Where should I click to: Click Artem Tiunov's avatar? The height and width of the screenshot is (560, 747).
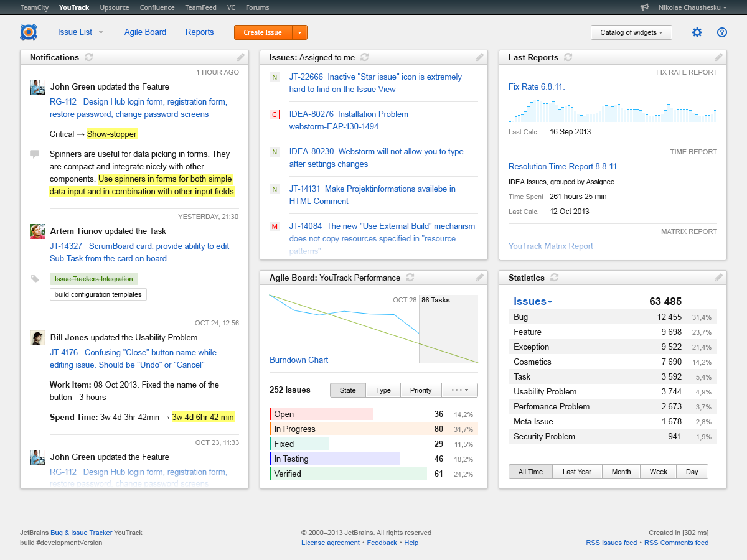click(x=37, y=231)
